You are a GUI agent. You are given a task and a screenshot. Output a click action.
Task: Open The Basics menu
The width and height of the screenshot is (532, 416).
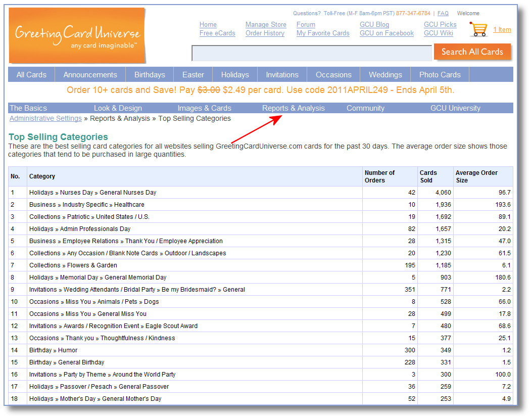[28, 108]
